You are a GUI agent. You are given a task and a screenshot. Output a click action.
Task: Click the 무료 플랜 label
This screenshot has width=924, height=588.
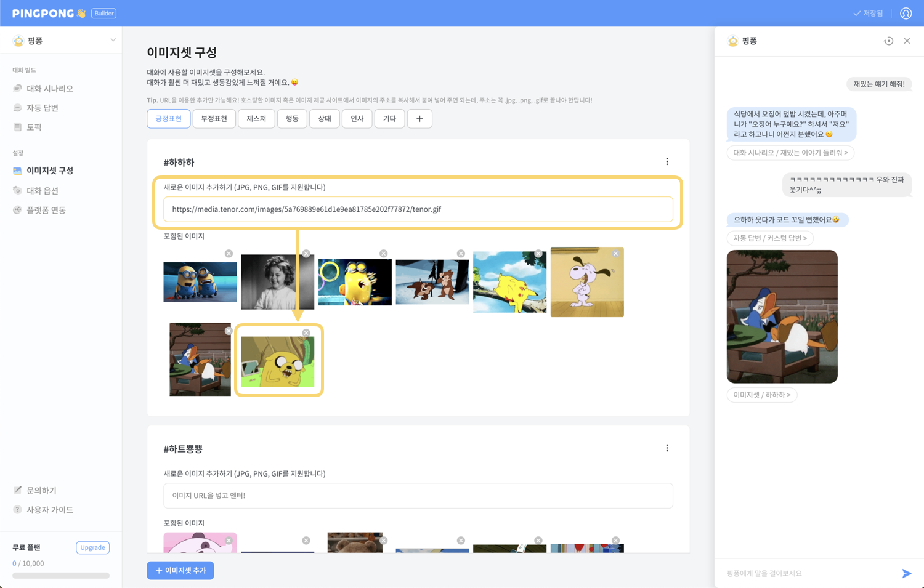[x=26, y=547]
